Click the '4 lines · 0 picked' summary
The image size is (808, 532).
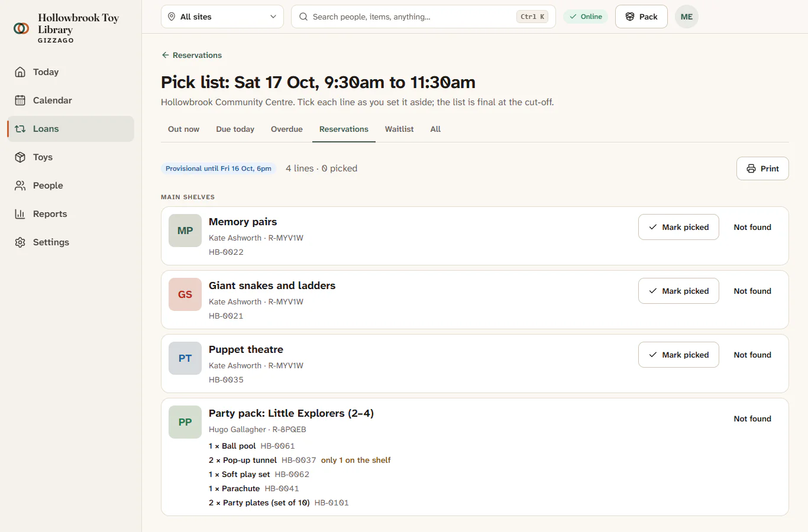(x=321, y=168)
